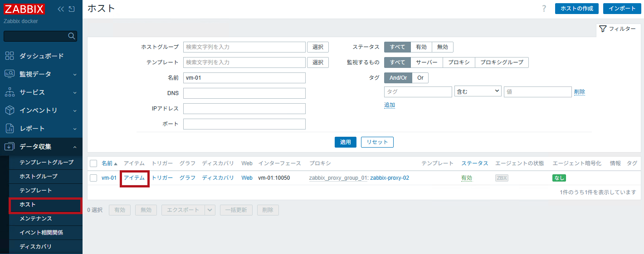Click the 名前 filter input field
The width and height of the screenshot is (644, 254).
click(244, 78)
